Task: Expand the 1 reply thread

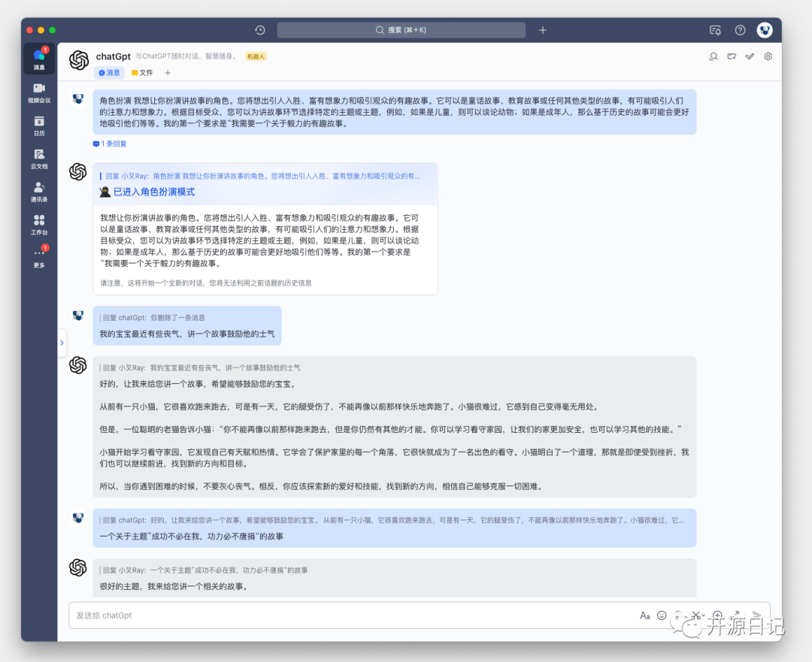Action: point(110,144)
